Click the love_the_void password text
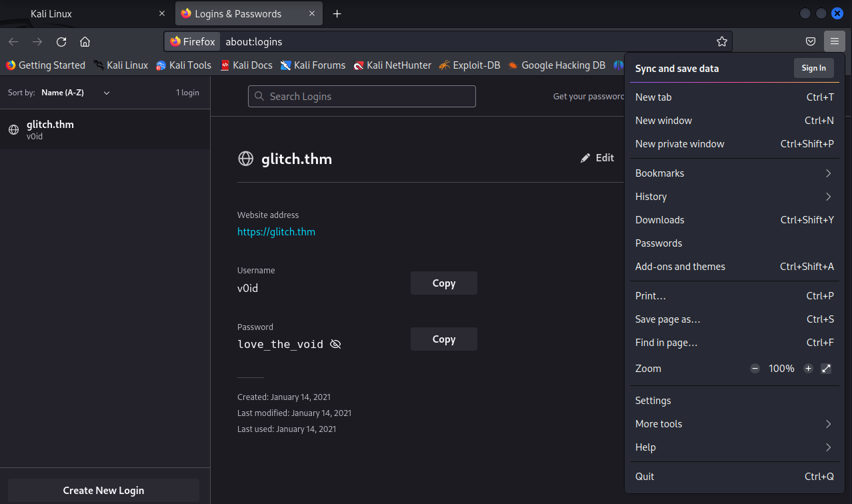The image size is (852, 504). pyautogui.click(x=280, y=344)
